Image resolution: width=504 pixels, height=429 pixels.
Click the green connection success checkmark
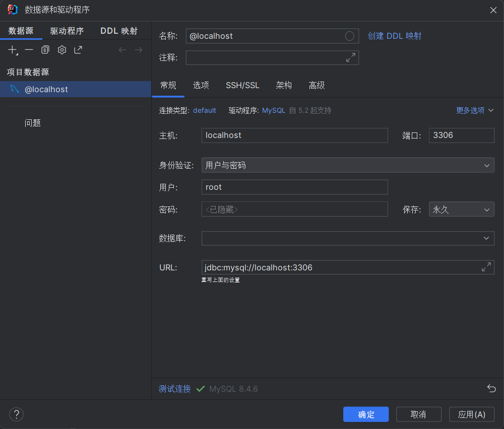click(x=201, y=389)
